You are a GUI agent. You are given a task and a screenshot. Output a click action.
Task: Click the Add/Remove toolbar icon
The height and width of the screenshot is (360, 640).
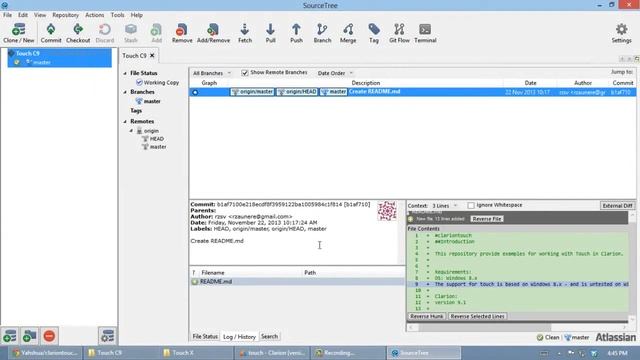tap(213, 33)
